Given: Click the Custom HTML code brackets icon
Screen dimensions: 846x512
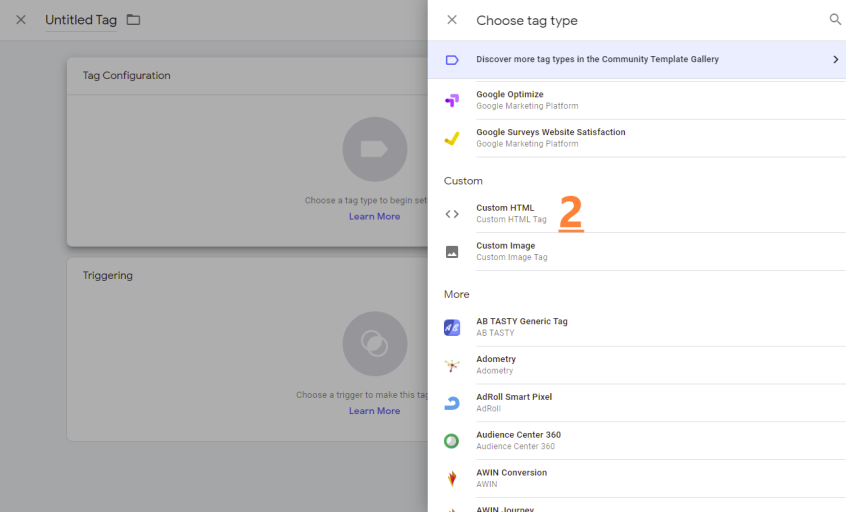Looking at the screenshot, I should click(452, 214).
